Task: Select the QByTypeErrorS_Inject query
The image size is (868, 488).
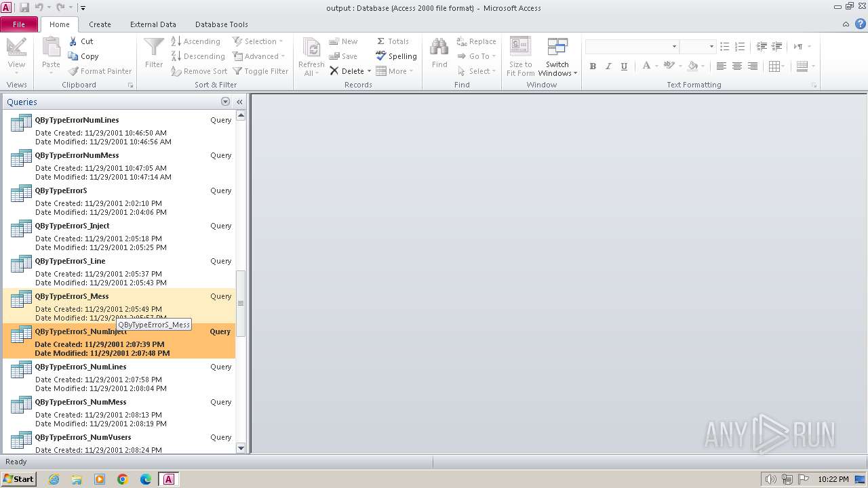Action: [119, 235]
